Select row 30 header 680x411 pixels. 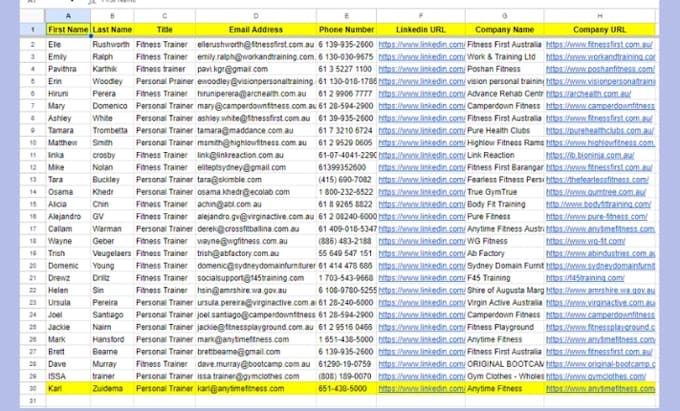33,388
